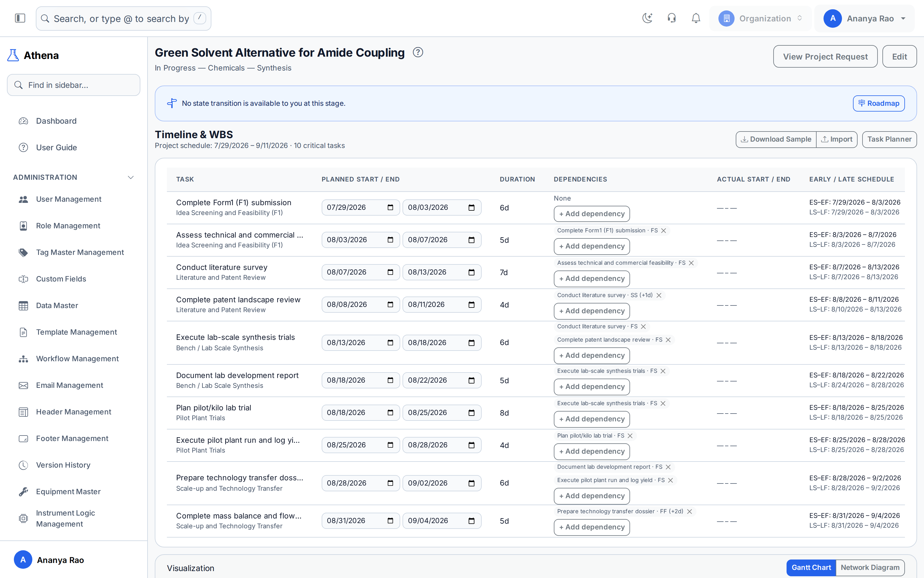This screenshot has width=924, height=578.
Task: Open calendar picker for 08/03/2026 end date
Action: pyautogui.click(x=472, y=208)
